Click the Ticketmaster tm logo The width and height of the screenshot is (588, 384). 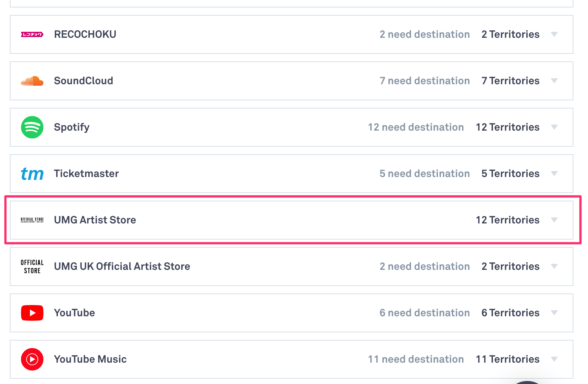tap(32, 174)
